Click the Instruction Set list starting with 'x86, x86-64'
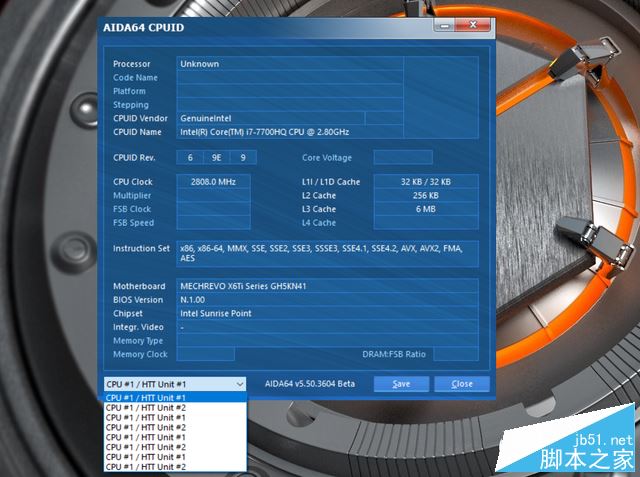The image size is (640, 477). (x=327, y=253)
